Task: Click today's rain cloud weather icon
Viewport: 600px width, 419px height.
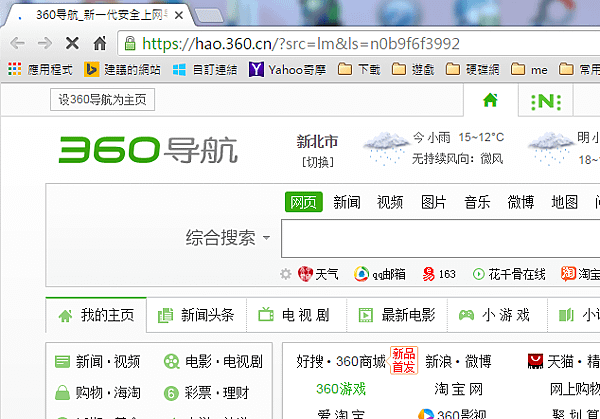Action: click(386, 148)
